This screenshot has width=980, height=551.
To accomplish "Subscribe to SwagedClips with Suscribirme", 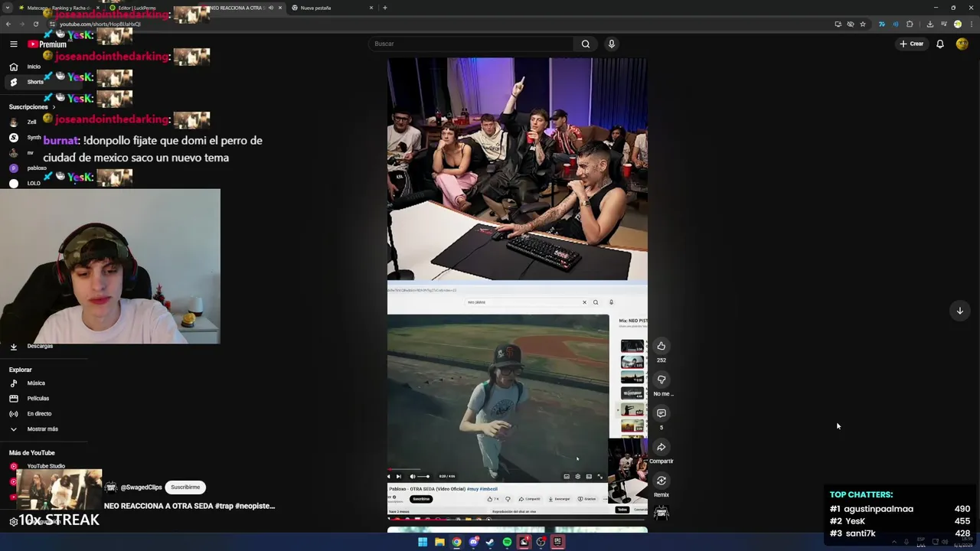I will tap(185, 487).
